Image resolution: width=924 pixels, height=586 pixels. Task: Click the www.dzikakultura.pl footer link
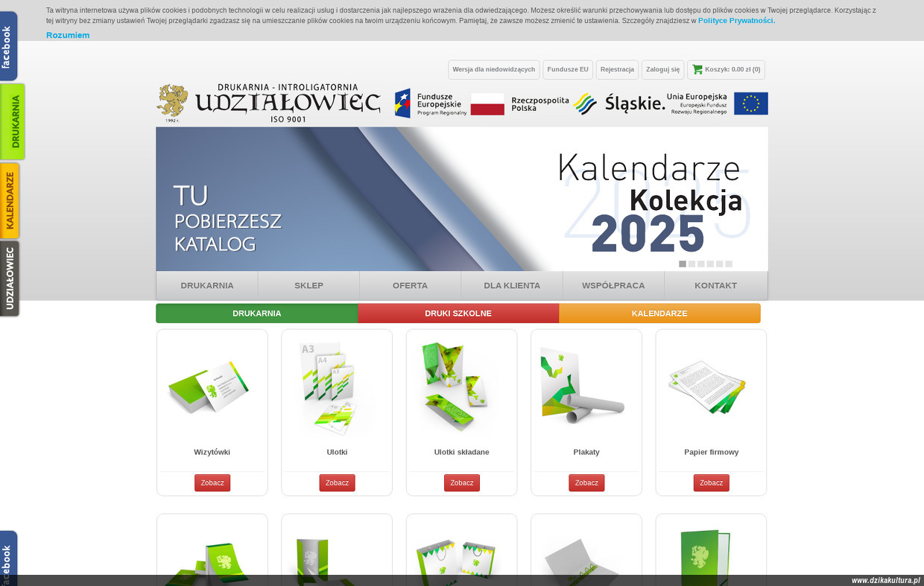pos(886,581)
